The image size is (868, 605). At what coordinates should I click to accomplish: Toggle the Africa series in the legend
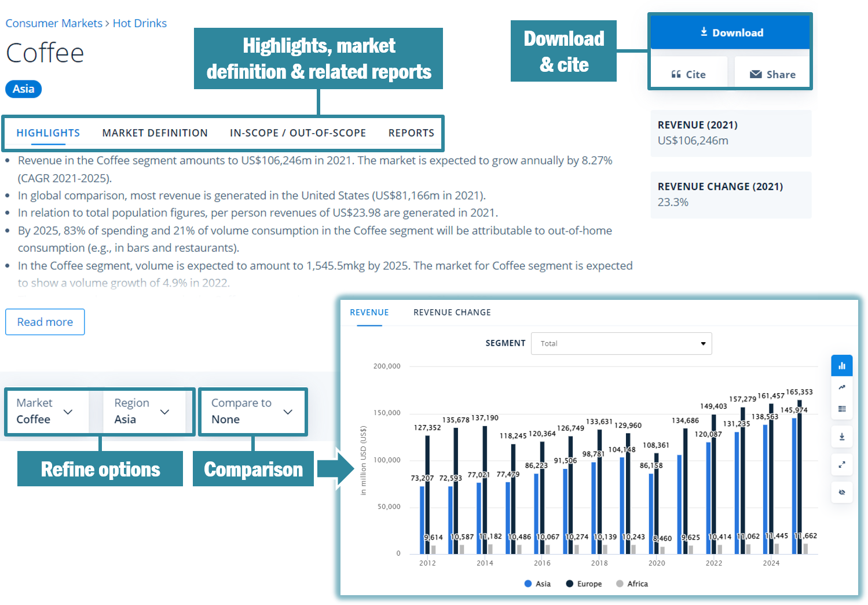pyautogui.click(x=631, y=584)
